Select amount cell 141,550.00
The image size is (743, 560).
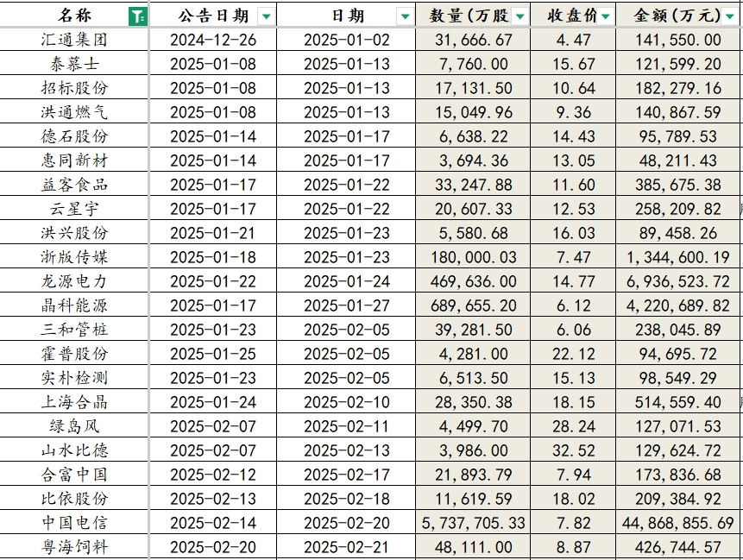(x=678, y=40)
